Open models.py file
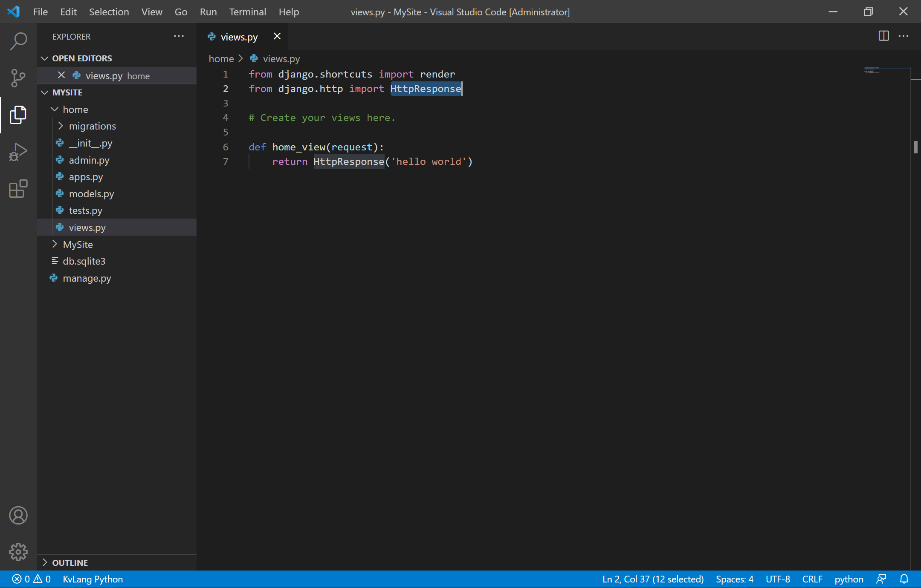Image resolution: width=921 pixels, height=588 pixels. point(117,194)
